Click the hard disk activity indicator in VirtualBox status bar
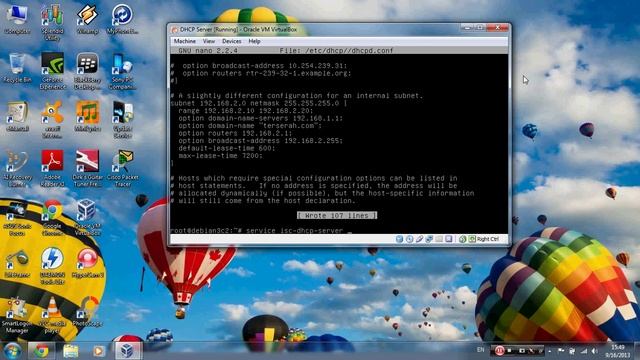Screen dimensions: 640x360 pyautogui.click(x=400, y=239)
